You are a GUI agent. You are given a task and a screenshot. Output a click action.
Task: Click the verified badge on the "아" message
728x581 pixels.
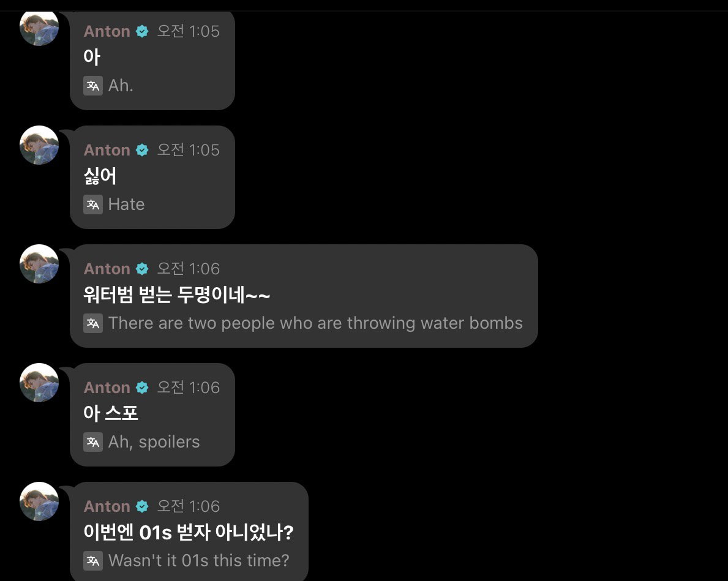[x=142, y=32]
